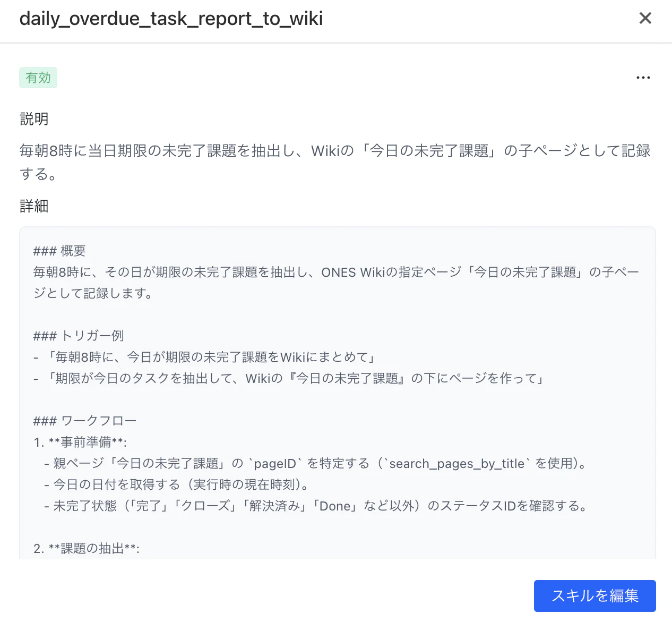Click the 説明 section label
This screenshot has width=672, height=630.
(x=34, y=119)
